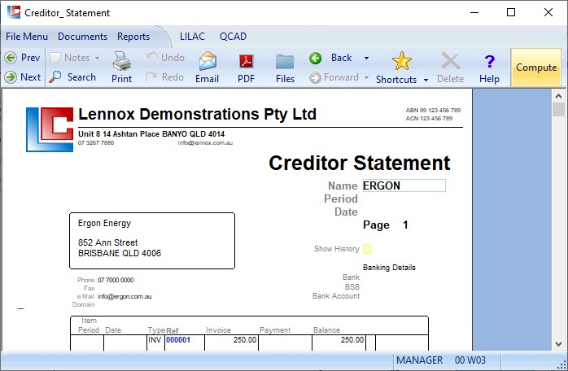This screenshot has width=568, height=371.
Task: Click the Ergon Energy address box
Action: (152, 241)
